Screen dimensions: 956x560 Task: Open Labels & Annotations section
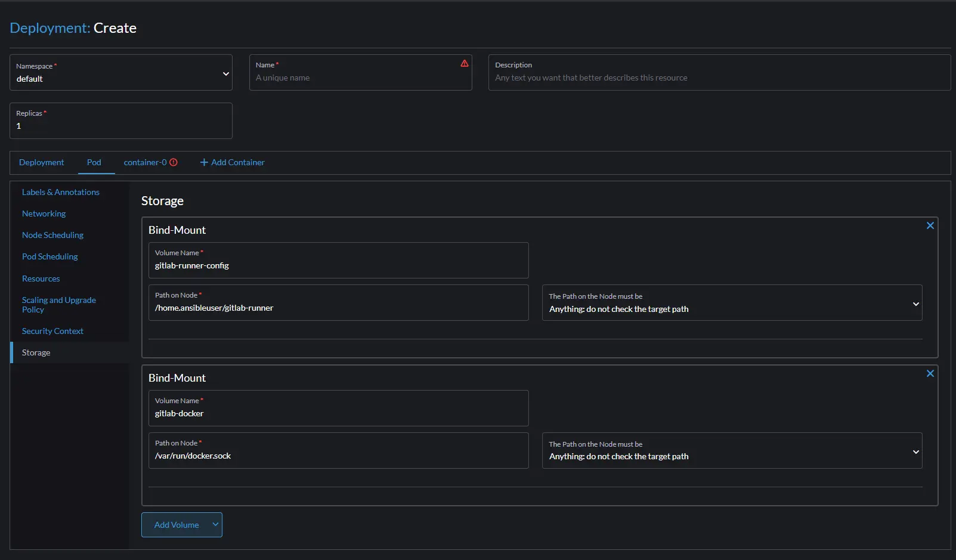[x=61, y=192]
